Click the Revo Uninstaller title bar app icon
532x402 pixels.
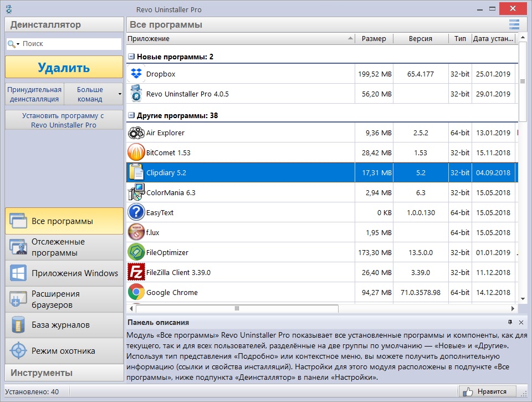pyautogui.click(x=9, y=9)
